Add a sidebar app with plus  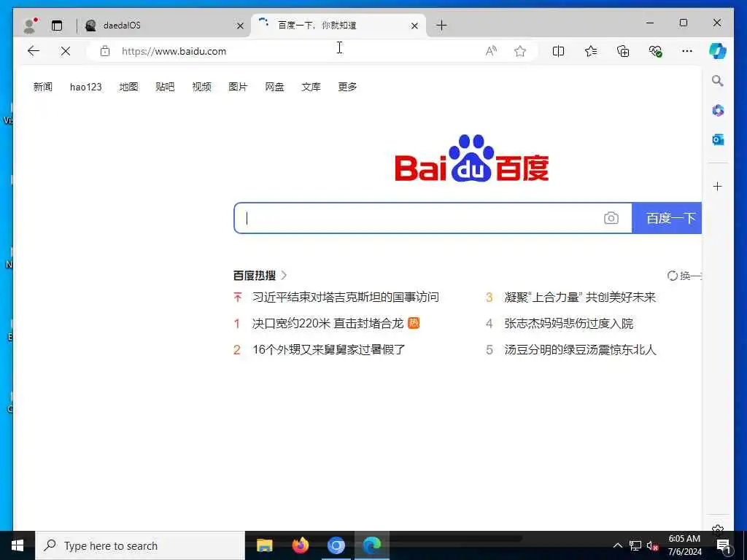point(718,186)
